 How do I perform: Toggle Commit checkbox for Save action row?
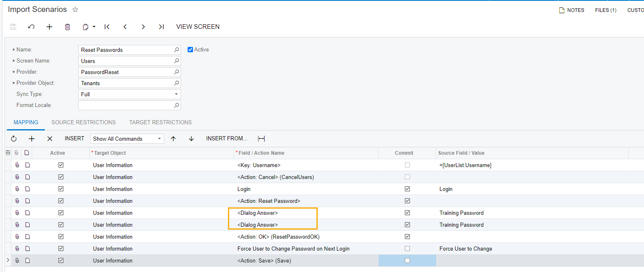coord(407,260)
